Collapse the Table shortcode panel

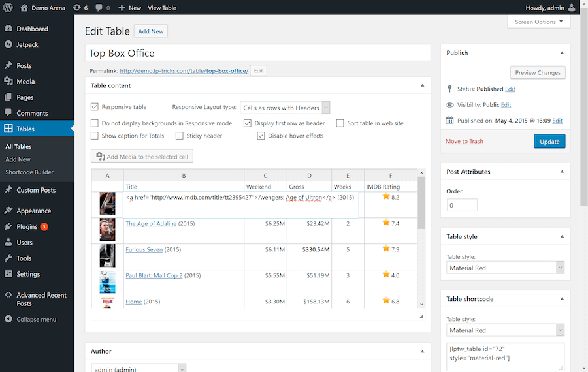[562, 298]
